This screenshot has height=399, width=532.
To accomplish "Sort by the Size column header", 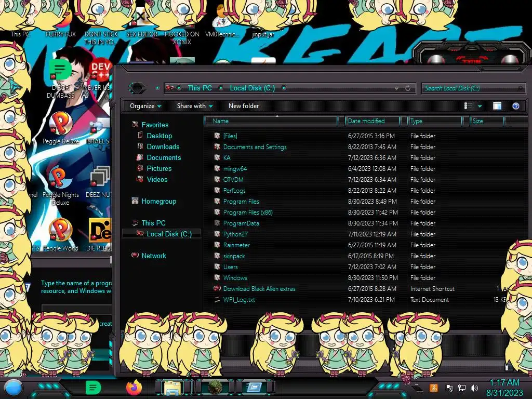I will [487, 121].
